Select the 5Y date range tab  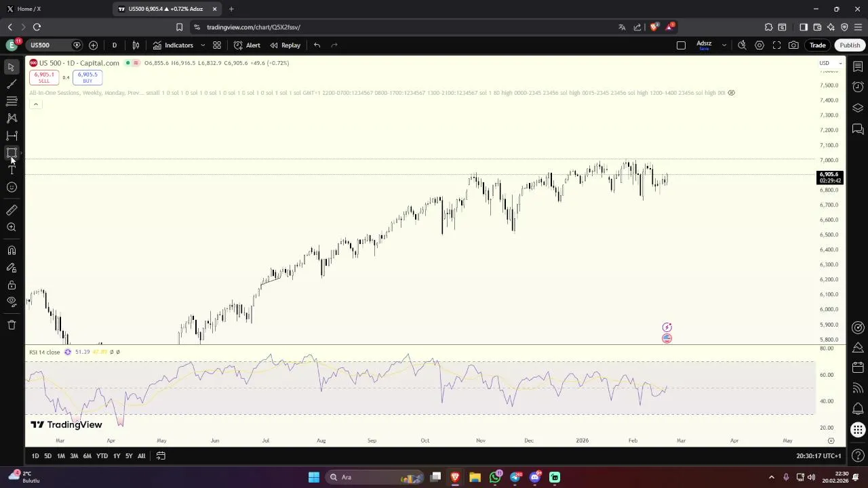tap(129, 456)
